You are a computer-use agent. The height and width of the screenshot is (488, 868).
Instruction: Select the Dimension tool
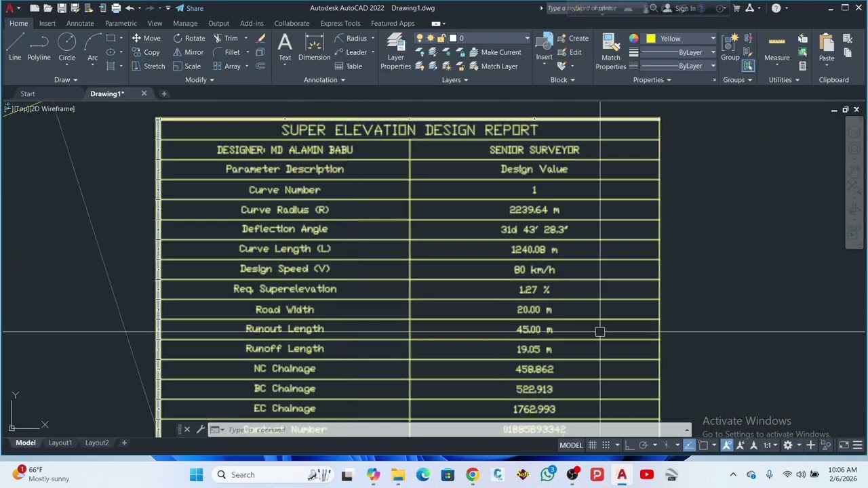[x=314, y=48]
